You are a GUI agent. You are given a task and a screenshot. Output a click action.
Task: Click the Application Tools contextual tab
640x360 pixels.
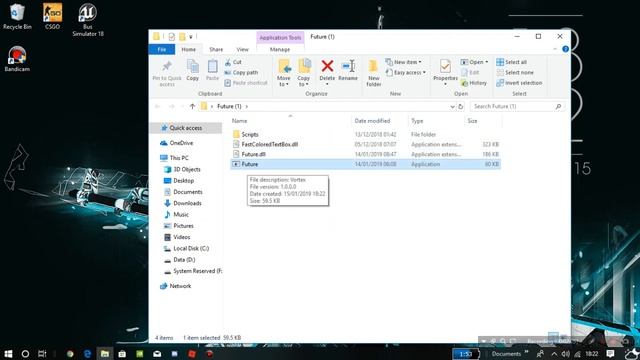point(280,38)
